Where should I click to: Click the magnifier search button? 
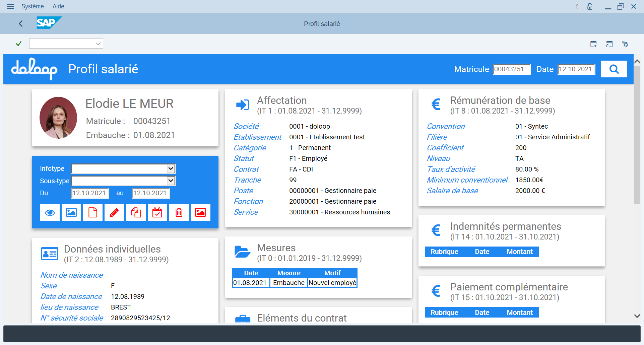click(x=614, y=69)
